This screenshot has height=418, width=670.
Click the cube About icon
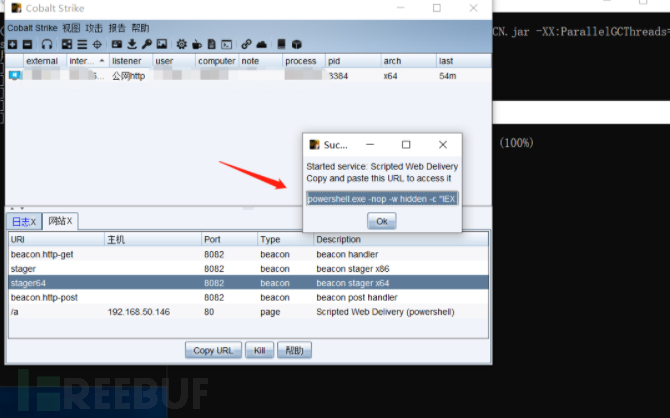click(x=297, y=44)
